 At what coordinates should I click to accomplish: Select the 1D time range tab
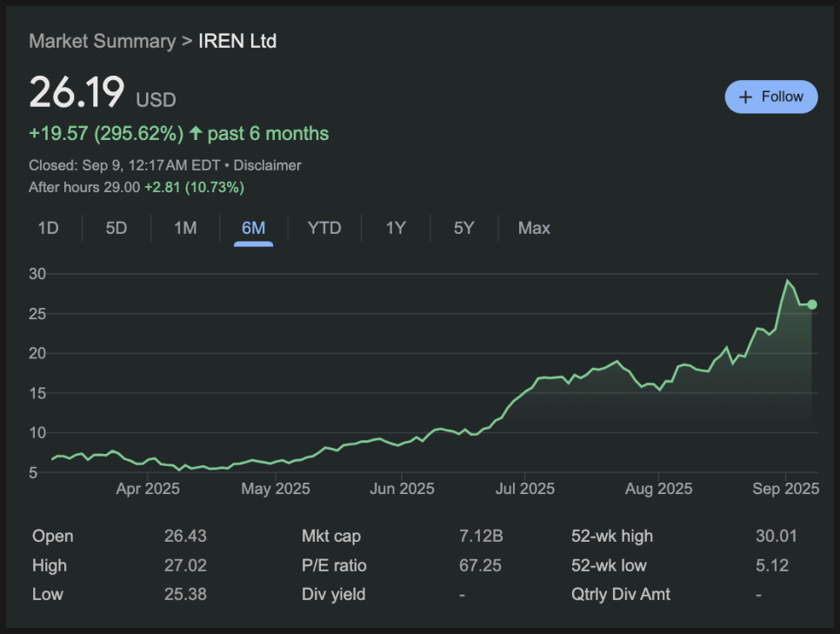point(48,229)
